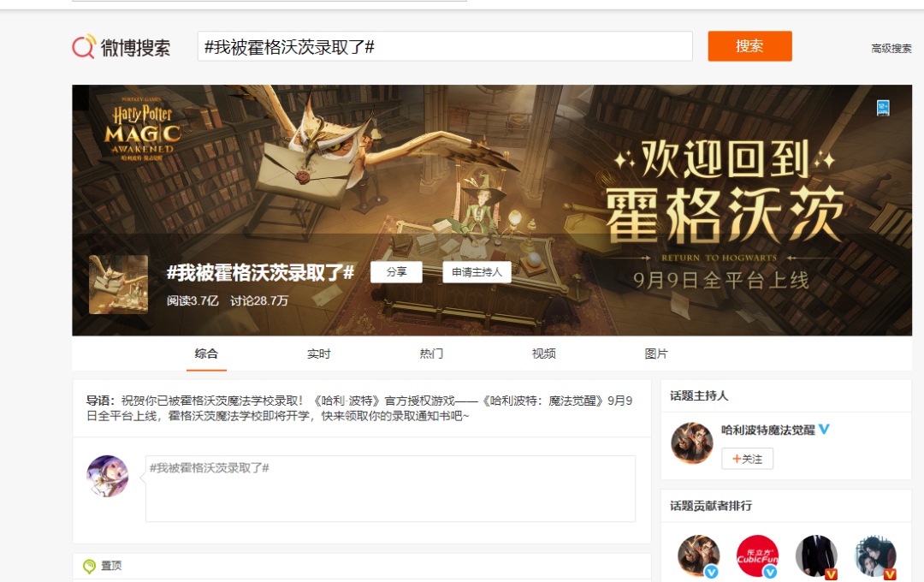Click the age rating icon on the banner
The height and width of the screenshot is (582, 924).
883,108
